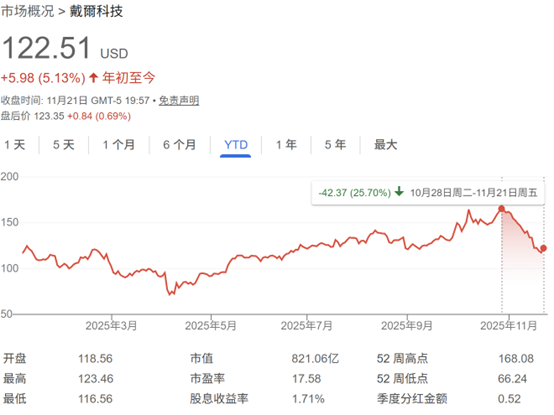This screenshot has height=415, width=554.
Task: Show the 最大 range tab
Action: point(385,145)
